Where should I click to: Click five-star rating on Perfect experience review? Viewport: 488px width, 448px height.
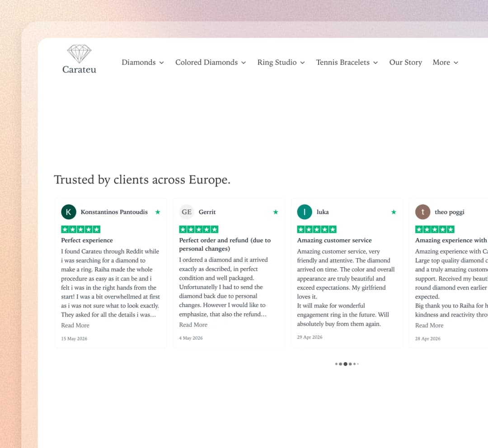tap(80, 230)
